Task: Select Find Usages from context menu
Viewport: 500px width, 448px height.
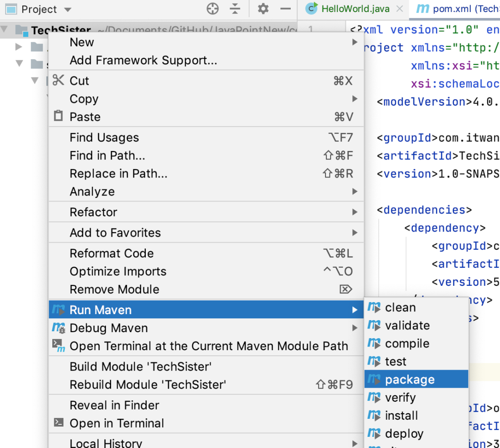Action: pyautogui.click(x=206, y=138)
